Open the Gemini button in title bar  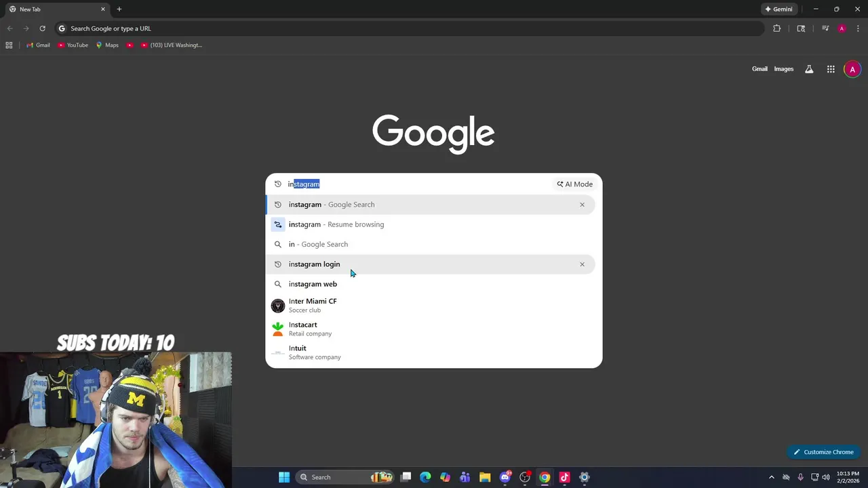[778, 9]
